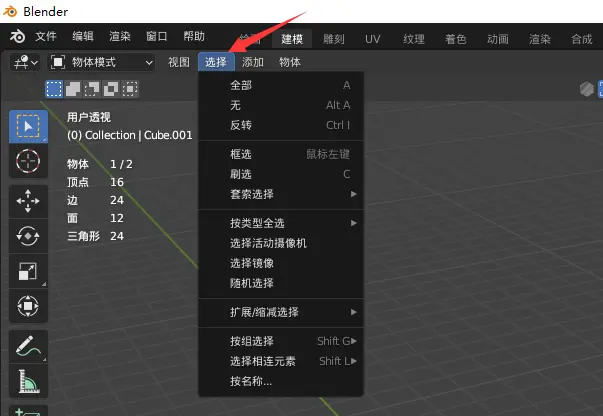
Task: Switch to the 雕刻 workspace tab
Action: pyautogui.click(x=334, y=39)
